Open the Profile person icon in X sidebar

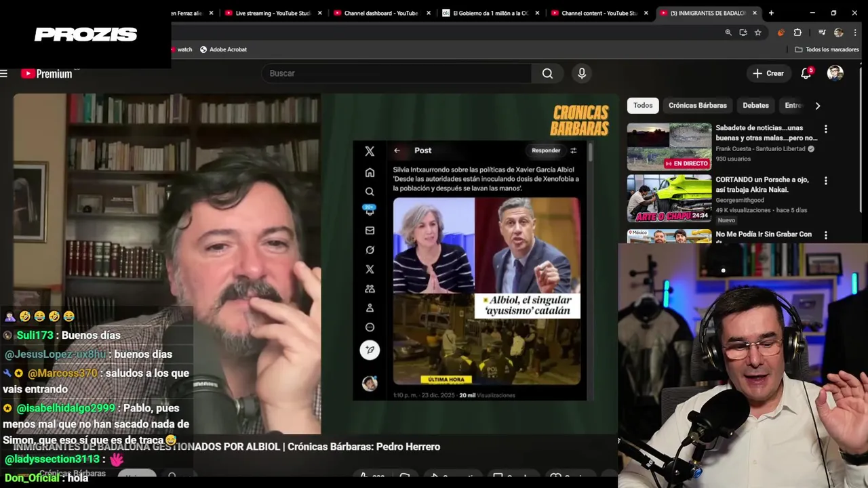(x=370, y=308)
